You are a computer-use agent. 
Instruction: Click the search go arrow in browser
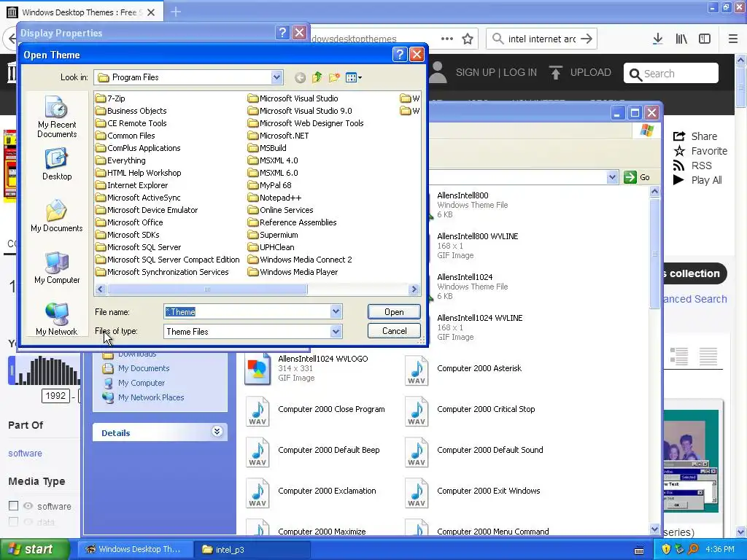pyautogui.click(x=587, y=39)
